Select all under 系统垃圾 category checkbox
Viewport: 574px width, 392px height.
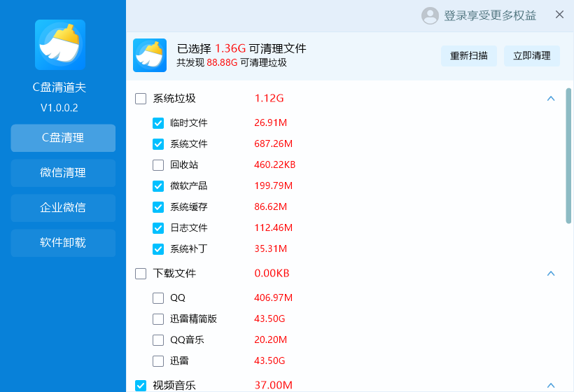[x=141, y=99]
